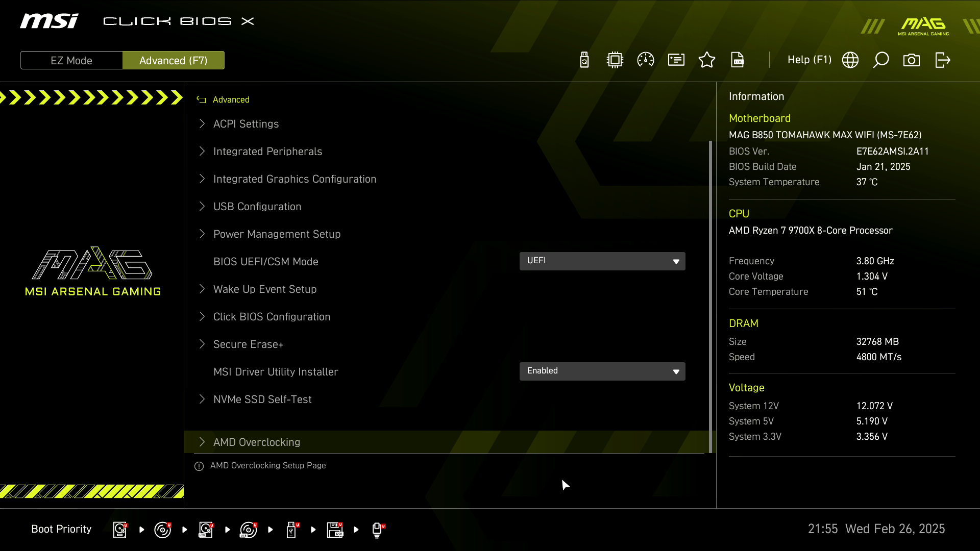
Task: Click the search magnifier icon
Action: pyautogui.click(x=881, y=60)
